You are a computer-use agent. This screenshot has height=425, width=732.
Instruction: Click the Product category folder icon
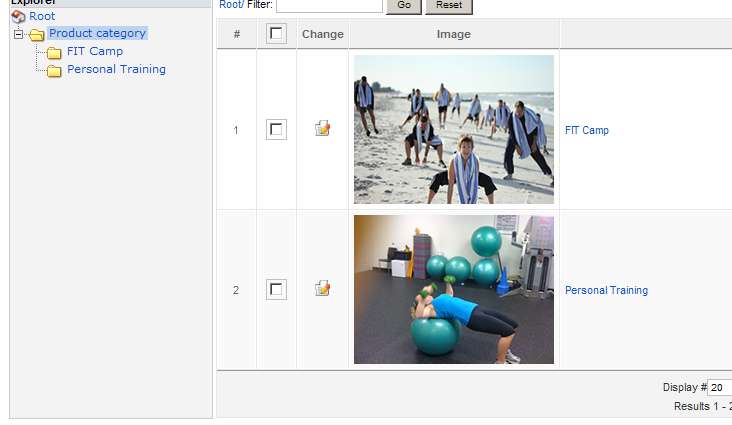click(x=36, y=35)
